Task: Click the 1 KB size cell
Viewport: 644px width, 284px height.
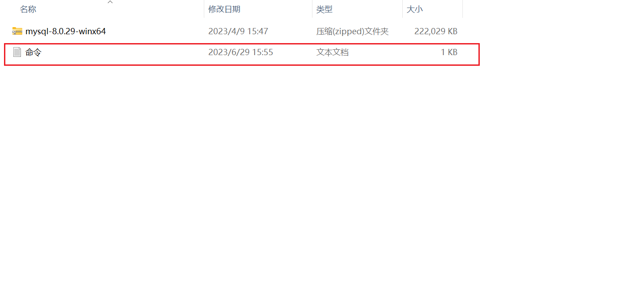Action: [x=449, y=52]
